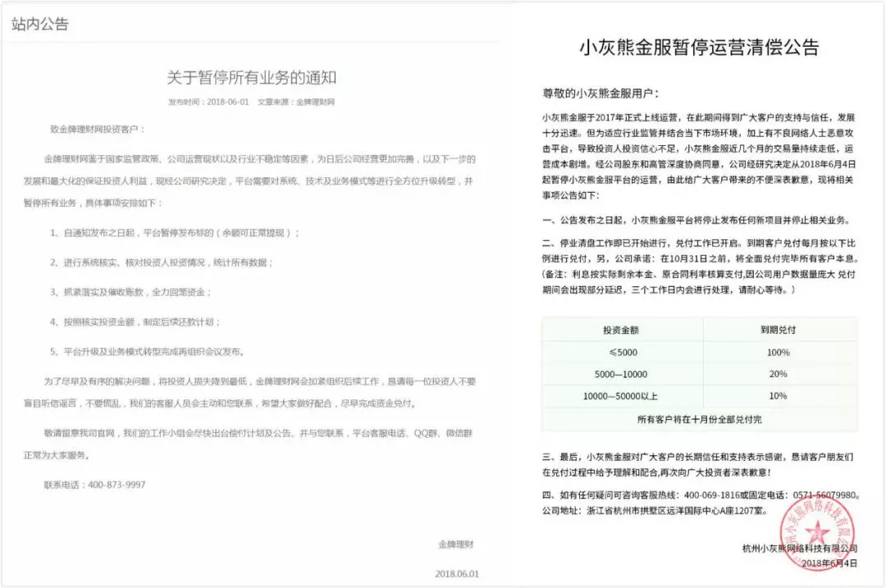Select the title 关于暂停所有业务的通知
Screen dimensions: 886x588
pyautogui.click(x=252, y=78)
